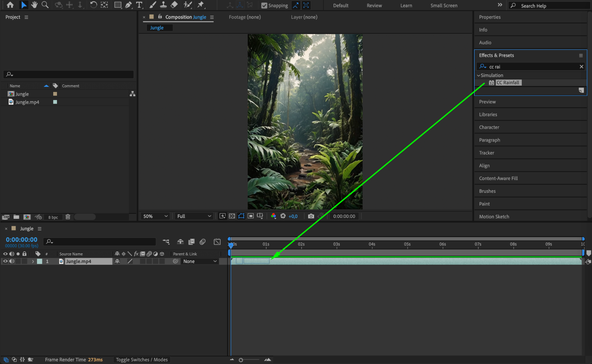
Task: Select the Pen tool
Action: pyautogui.click(x=128, y=5)
